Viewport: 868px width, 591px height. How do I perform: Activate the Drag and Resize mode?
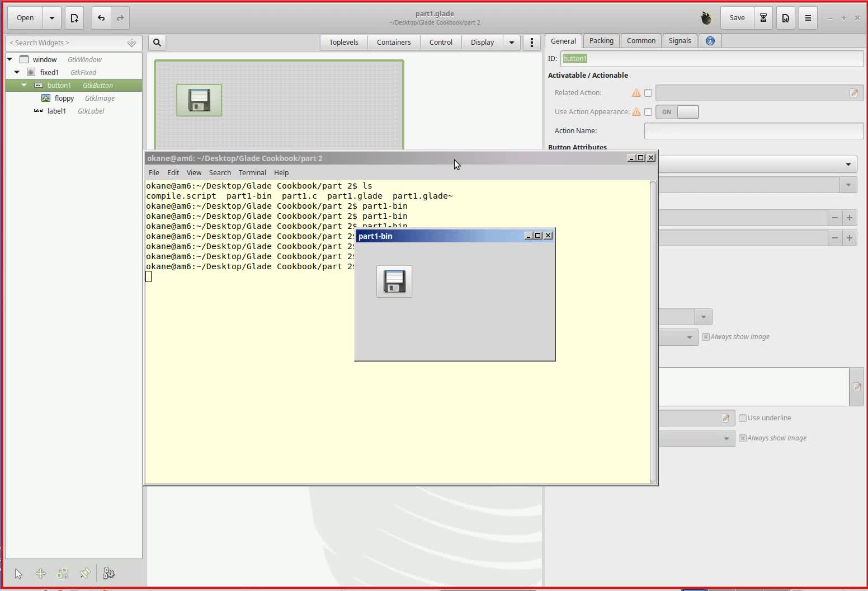[40, 573]
